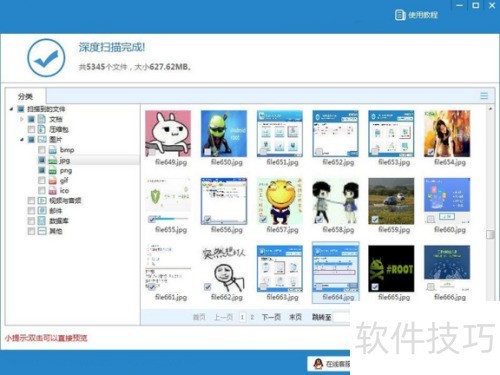Screen dimensions: 500x375
Task: Open the 使用教程 tutorial icon
Action: click(x=399, y=15)
